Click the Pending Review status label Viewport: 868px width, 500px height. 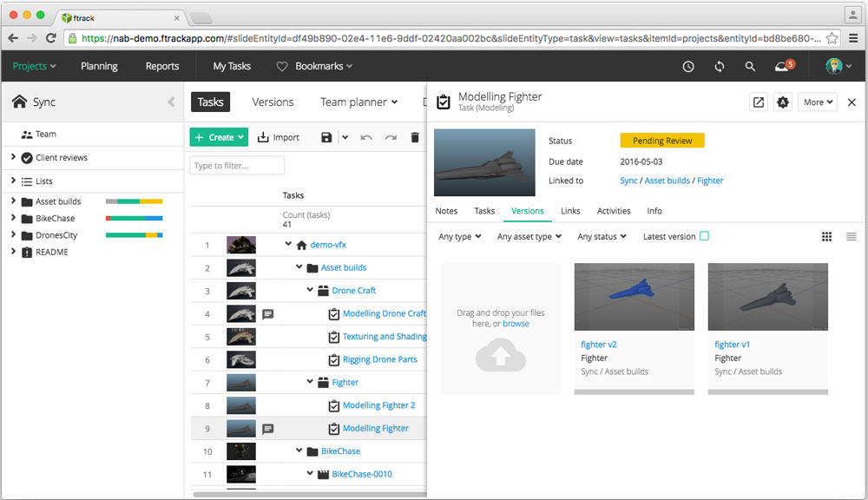(662, 141)
